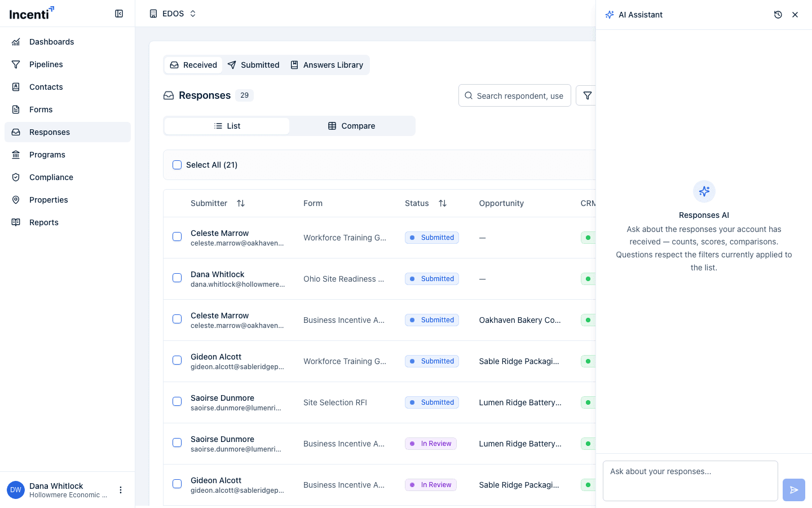Open the EDOS organization switcher
812x508 pixels.
tap(173, 14)
